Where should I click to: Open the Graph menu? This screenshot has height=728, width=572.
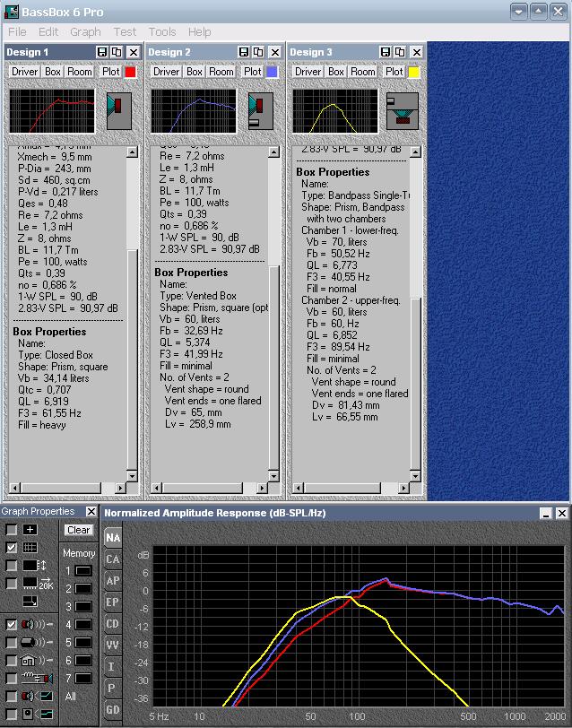[x=85, y=31]
